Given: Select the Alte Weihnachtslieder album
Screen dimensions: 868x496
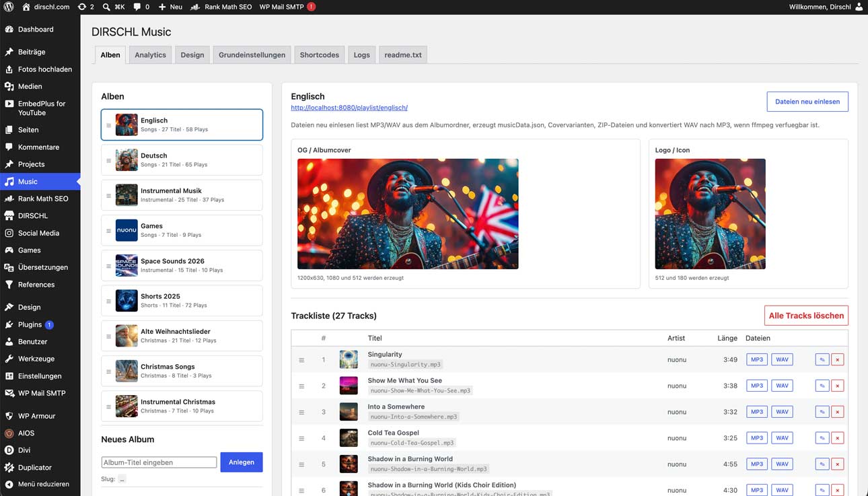Looking at the screenshot, I should coord(182,336).
